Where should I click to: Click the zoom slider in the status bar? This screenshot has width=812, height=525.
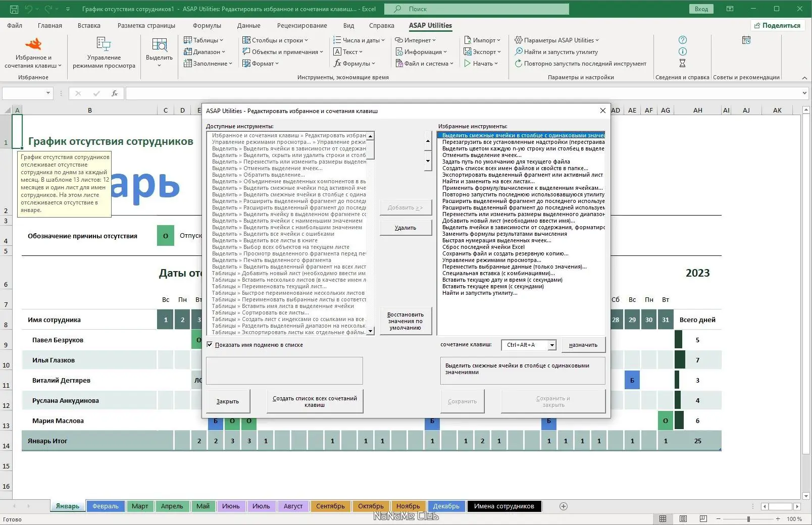click(x=748, y=519)
